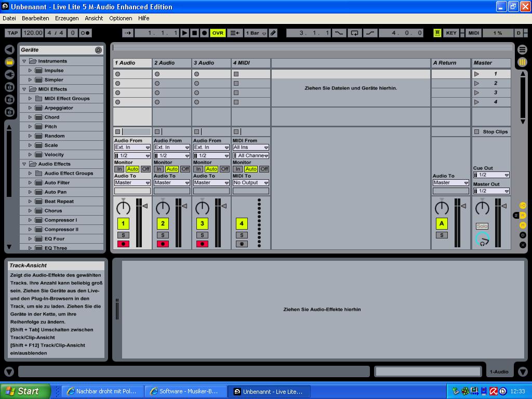The height and width of the screenshot is (399, 532).
Task: Stop playback with the Stop button
Action: pyautogui.click(x=194, y=33)
